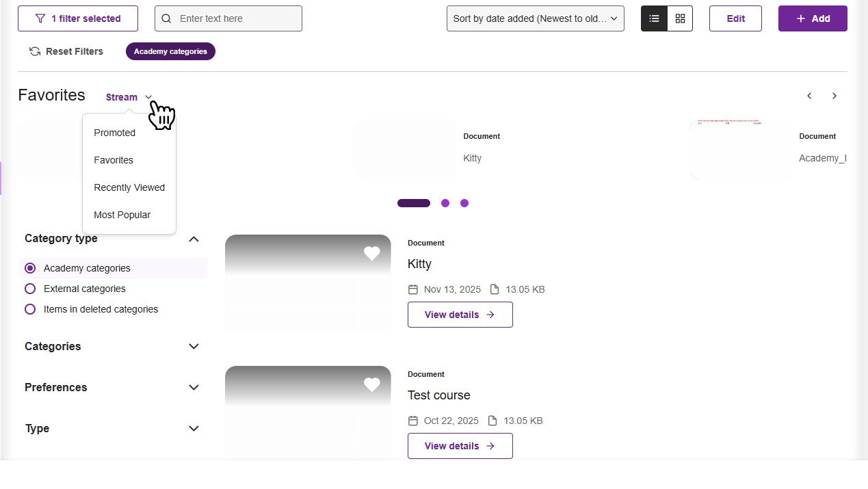This screenshot has height=489, width=868.
Task: Focus the Enter text here search field
Action: coord(228,18)
